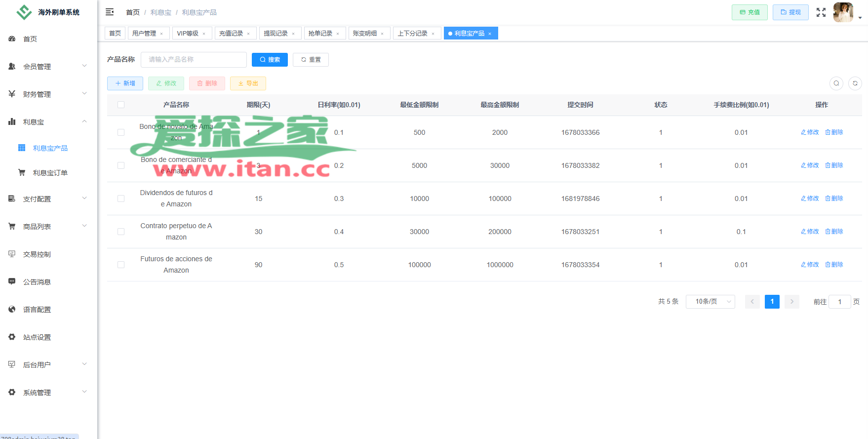Image resolution: width=868 pixels, height=439 pixels.
Task: Tick the Contrato perpetuo row checkbox
Action: 121,232
